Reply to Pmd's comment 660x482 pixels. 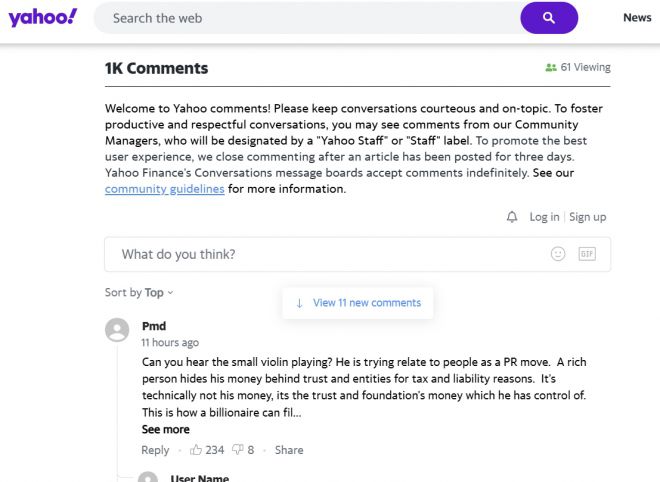tap(155, 450)
